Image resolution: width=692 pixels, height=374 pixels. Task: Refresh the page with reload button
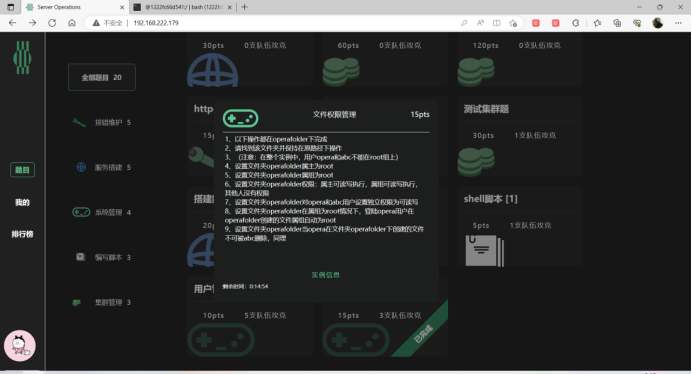52,23
